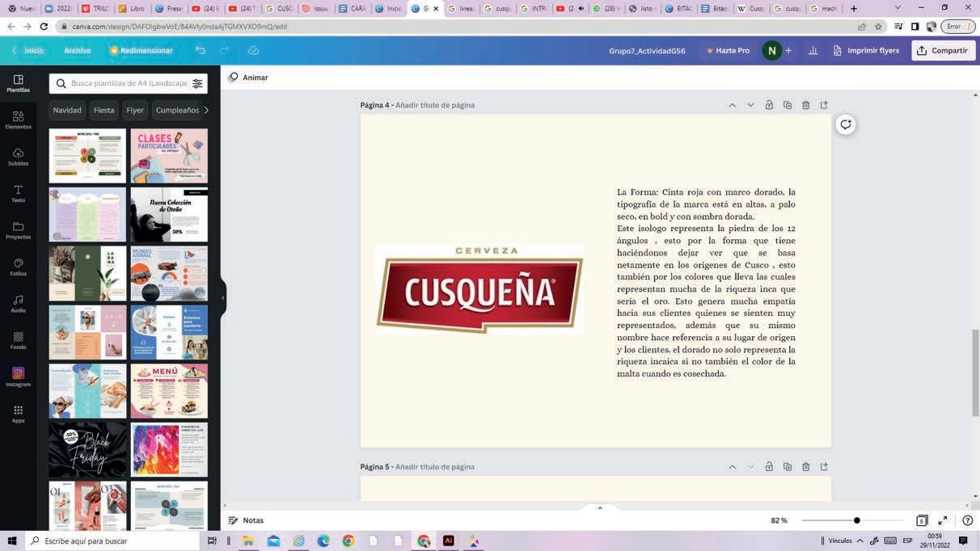Add a new page after Página 5
Screen dimensions: 980x551
[x=824, y=467]
